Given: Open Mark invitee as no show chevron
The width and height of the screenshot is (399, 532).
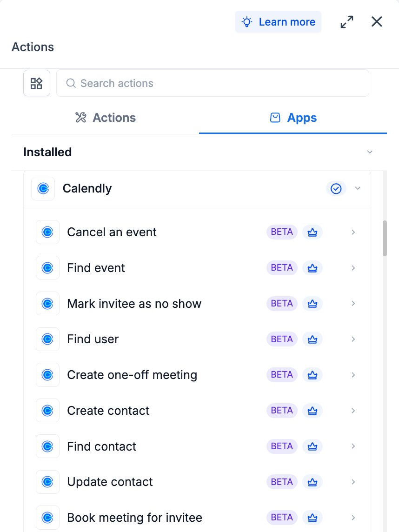Looking at the screenshot, I should [x=353, y=303].
